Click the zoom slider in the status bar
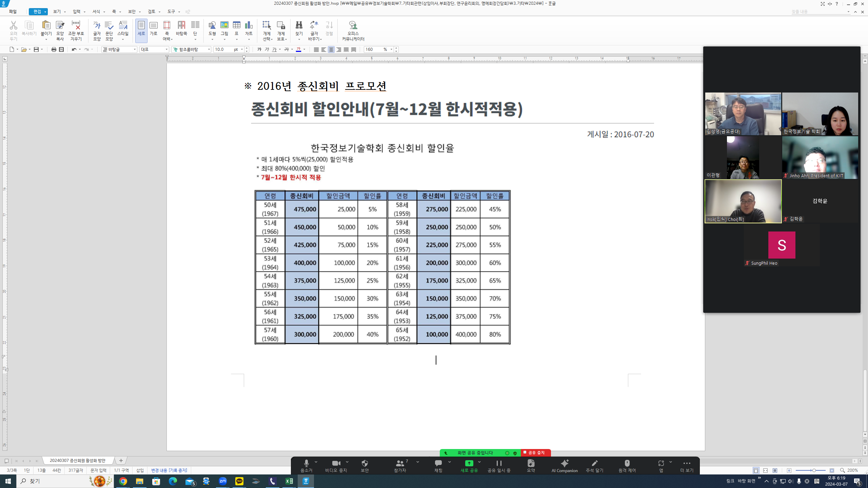The image size is (868, 488). (x=810, y=470)
